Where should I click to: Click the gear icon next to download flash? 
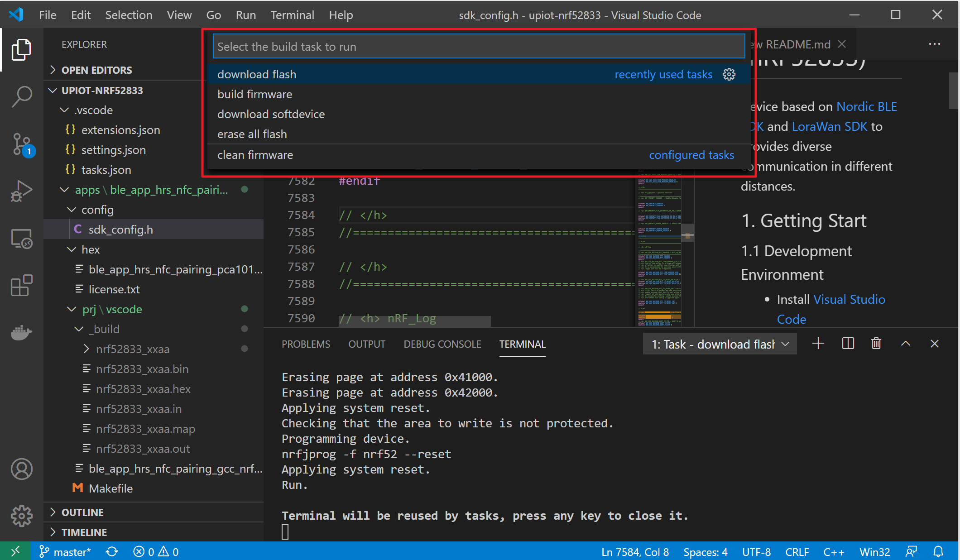click(729, 74)
